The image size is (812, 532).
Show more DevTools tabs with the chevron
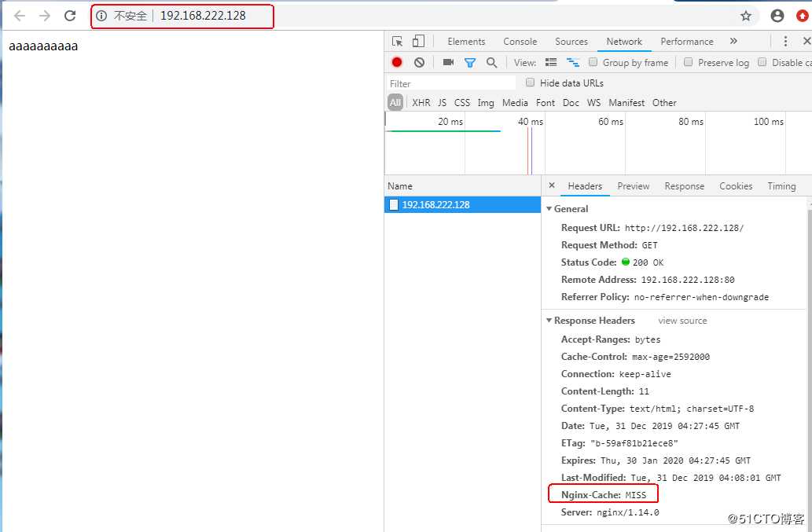click(733, 41)
